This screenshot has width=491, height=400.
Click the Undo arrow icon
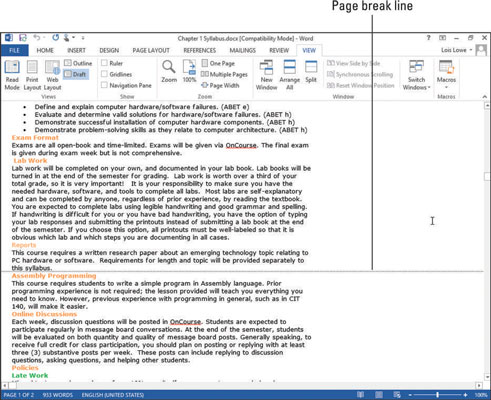(36, 38)
